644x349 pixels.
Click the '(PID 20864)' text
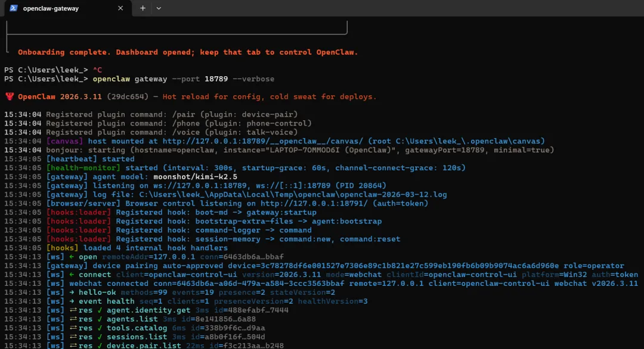[361, 186]
